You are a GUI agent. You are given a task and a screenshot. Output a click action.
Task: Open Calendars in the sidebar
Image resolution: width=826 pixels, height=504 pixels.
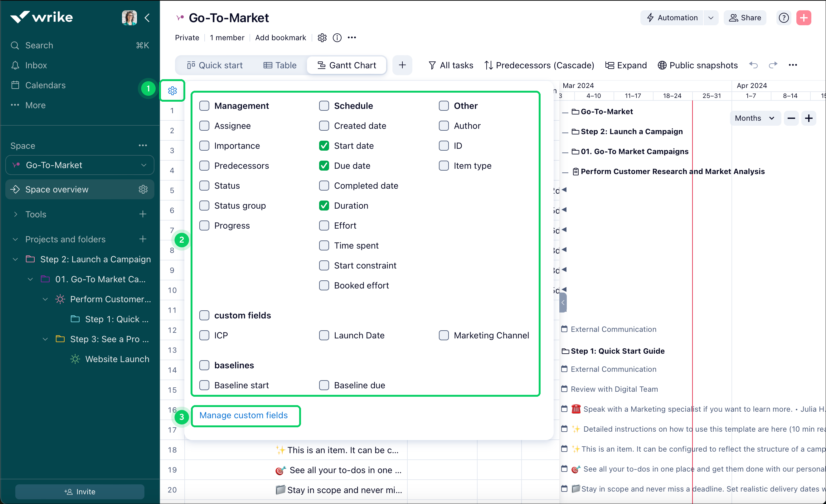pyautogui.click(x=45, y=85)
